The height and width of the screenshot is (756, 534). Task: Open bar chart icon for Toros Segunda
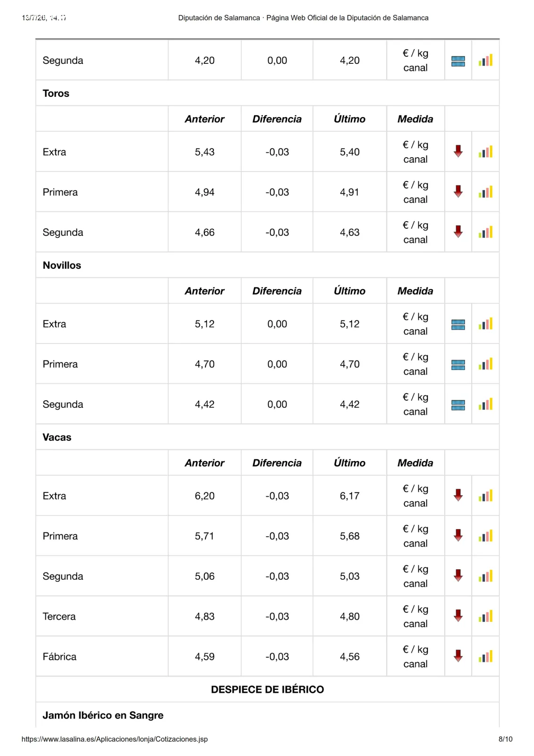click(485, 232)
